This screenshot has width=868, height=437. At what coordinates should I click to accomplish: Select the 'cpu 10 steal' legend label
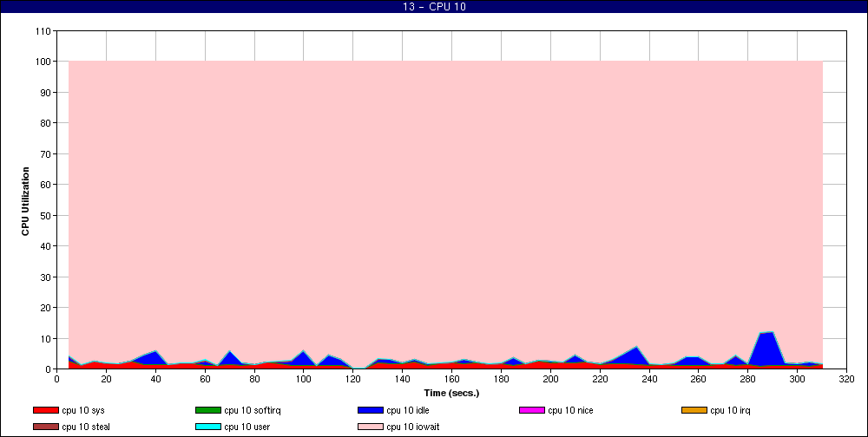pos(86,427)
